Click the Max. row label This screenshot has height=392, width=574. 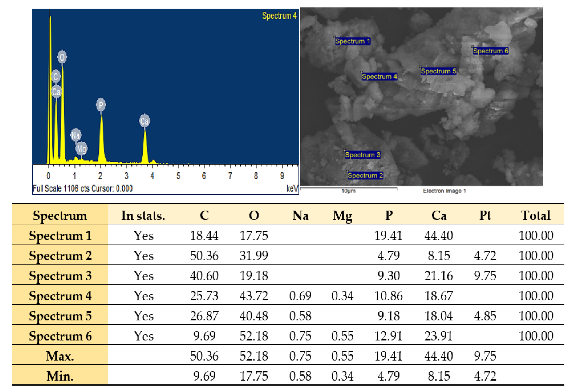(x=60, y=356)
